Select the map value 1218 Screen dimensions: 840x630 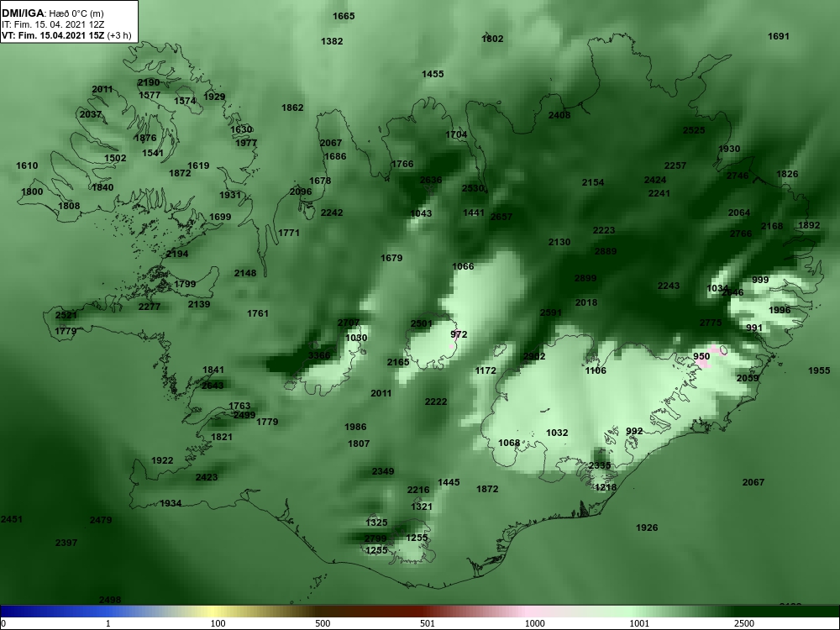(606, 487)
